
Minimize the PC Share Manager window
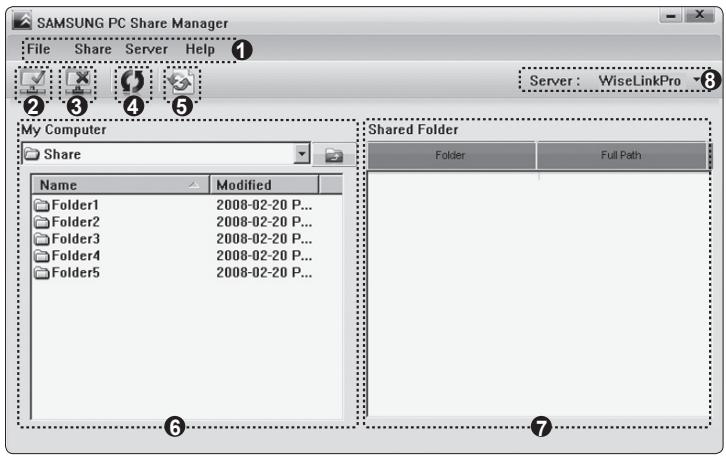tap(670, 16)
